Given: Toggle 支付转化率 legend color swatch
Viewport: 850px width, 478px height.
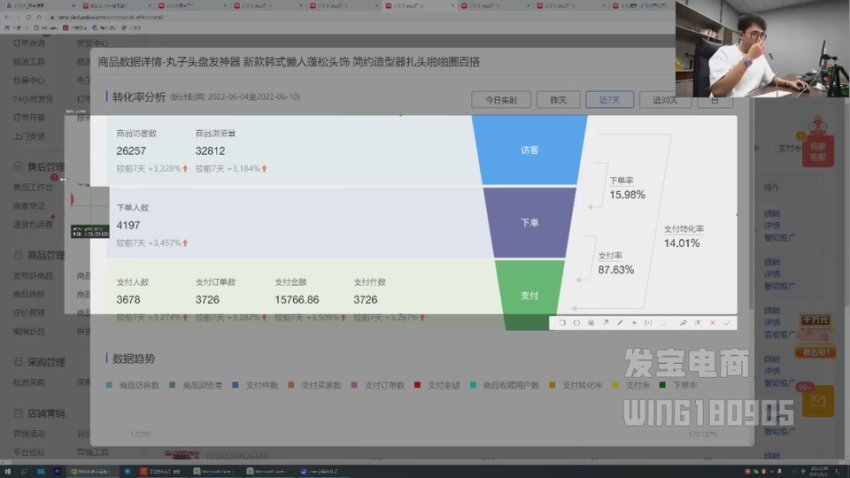Looking at the screenshot, I should tap(554, 385).
